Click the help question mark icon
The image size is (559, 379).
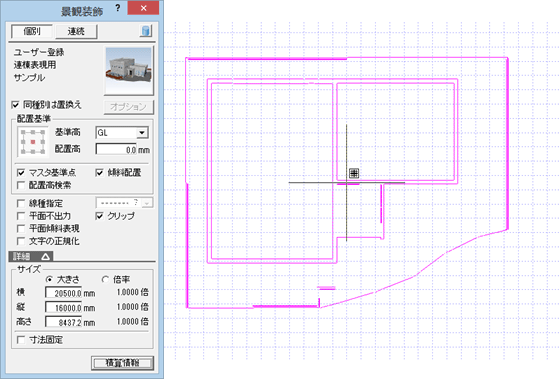click(118, 8)
